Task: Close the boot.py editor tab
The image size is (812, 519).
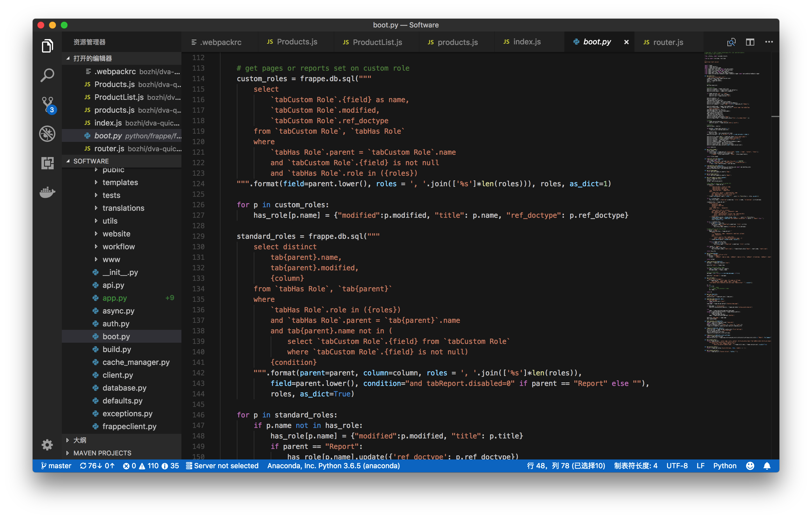Action: (626, 42)
